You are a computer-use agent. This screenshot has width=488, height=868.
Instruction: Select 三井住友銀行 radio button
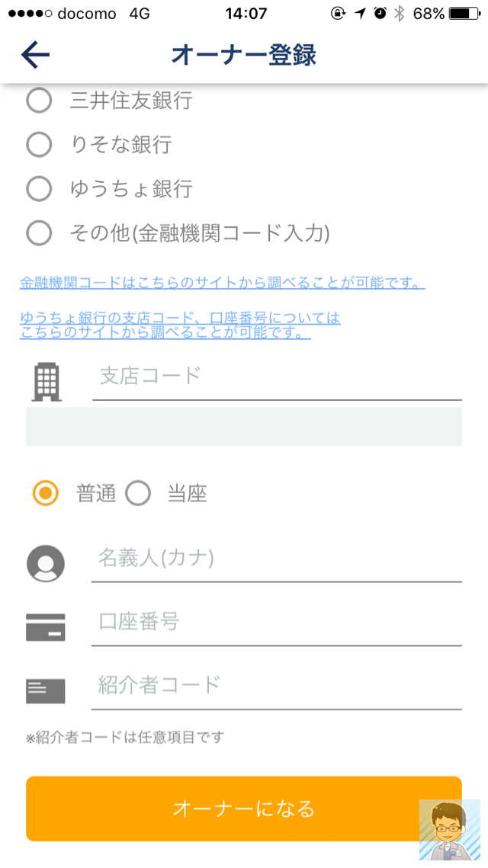38,100
